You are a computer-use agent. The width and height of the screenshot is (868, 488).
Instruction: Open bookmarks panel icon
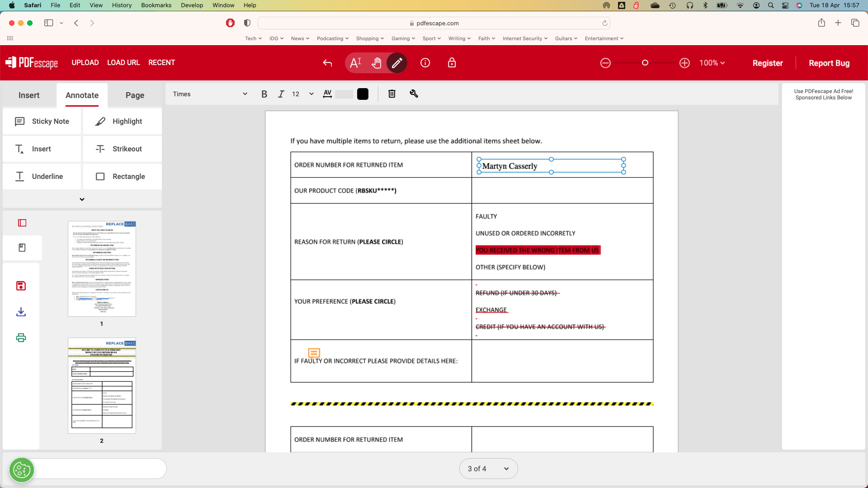pos(22,248)
